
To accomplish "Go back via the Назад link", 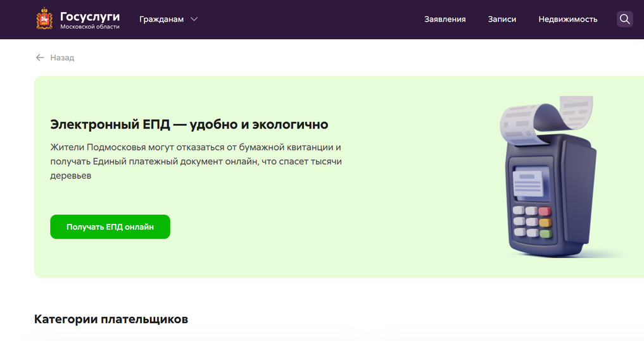I will (x=62, y=58).
